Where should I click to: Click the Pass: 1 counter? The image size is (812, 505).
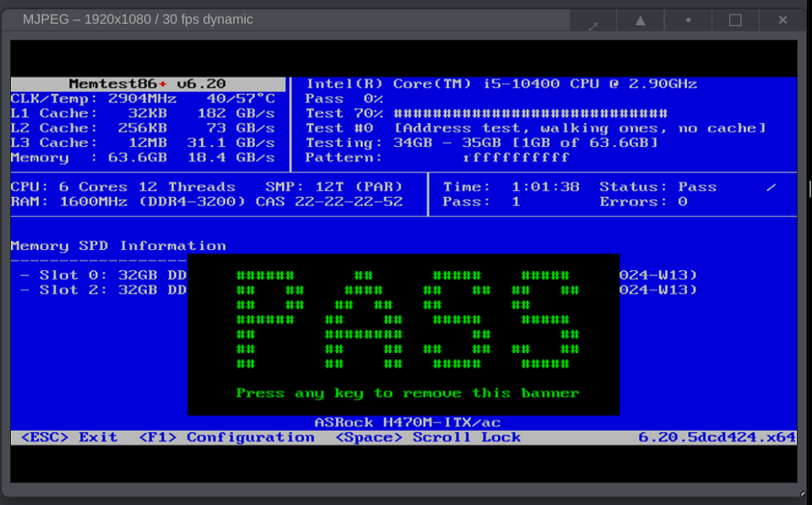(482, 202)
